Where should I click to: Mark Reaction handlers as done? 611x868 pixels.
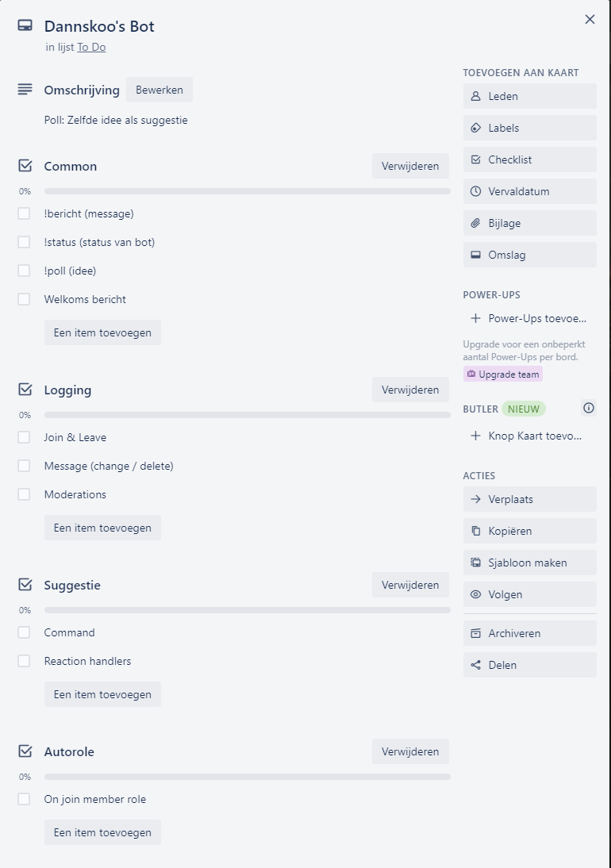tap(24, 661)
